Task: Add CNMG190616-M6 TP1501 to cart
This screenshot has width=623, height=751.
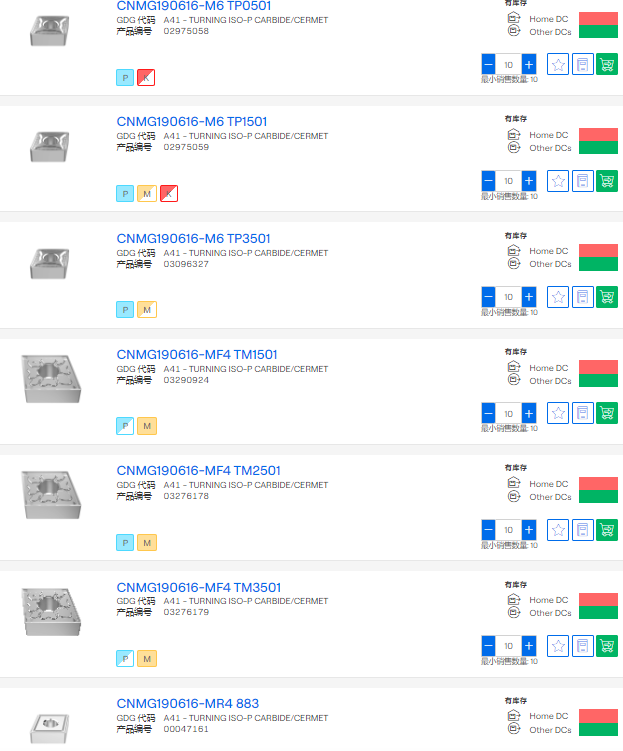Action: tap(606, 181)
